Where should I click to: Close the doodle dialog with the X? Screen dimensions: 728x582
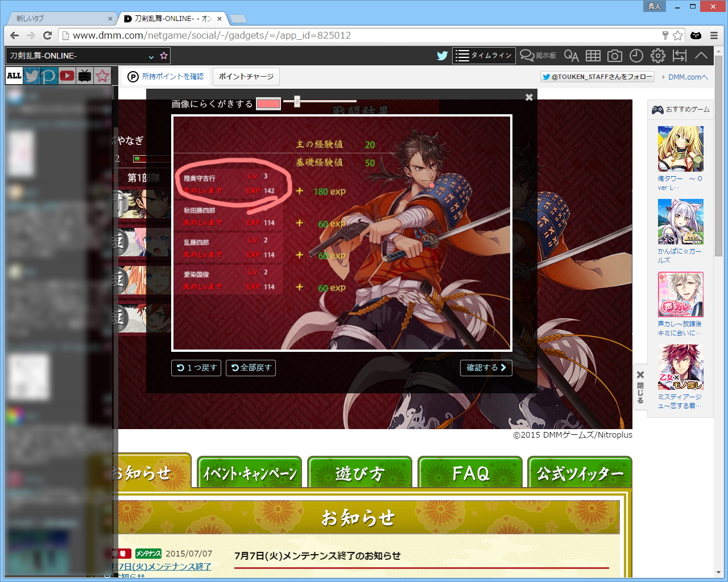529,97
